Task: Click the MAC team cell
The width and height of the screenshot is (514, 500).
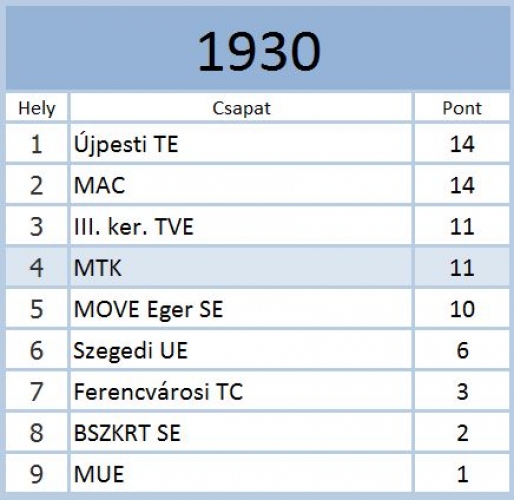Action: point(241,185)
